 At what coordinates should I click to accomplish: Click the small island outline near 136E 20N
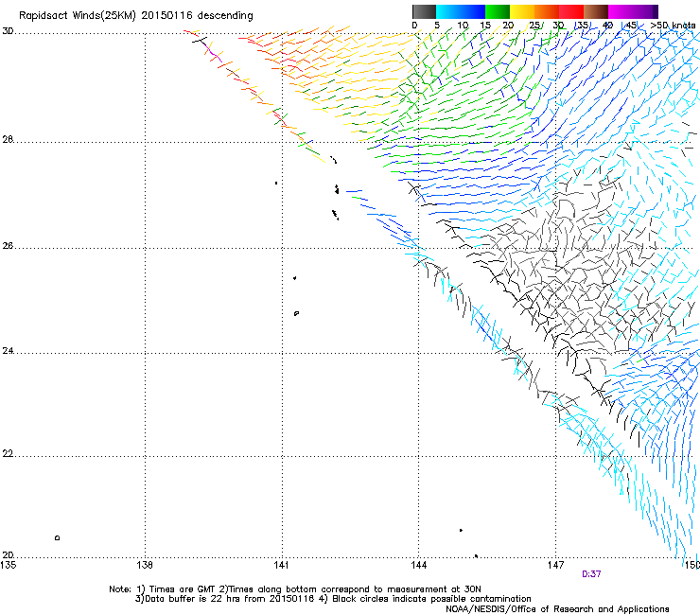57,537
